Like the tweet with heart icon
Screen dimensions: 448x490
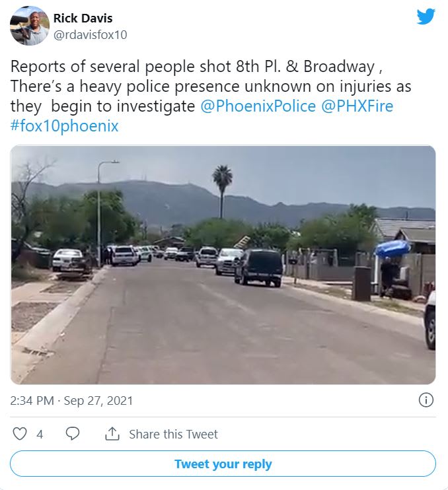pos(19,434)
